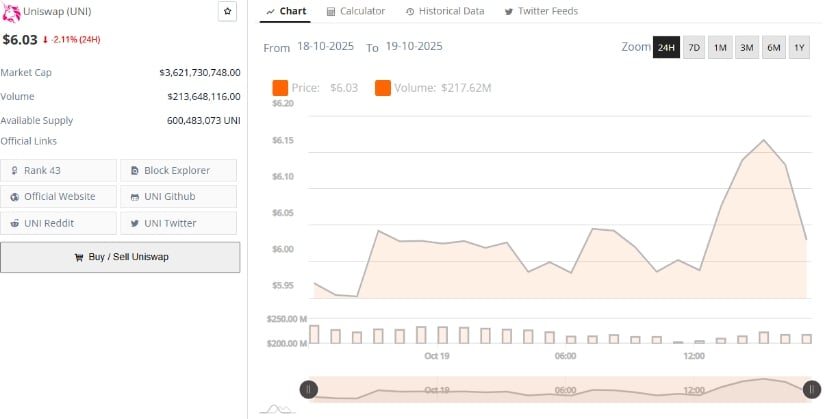
Task: Open the Twitter Feeds tab
Action: pyautogui.click(x=541, y=11)
